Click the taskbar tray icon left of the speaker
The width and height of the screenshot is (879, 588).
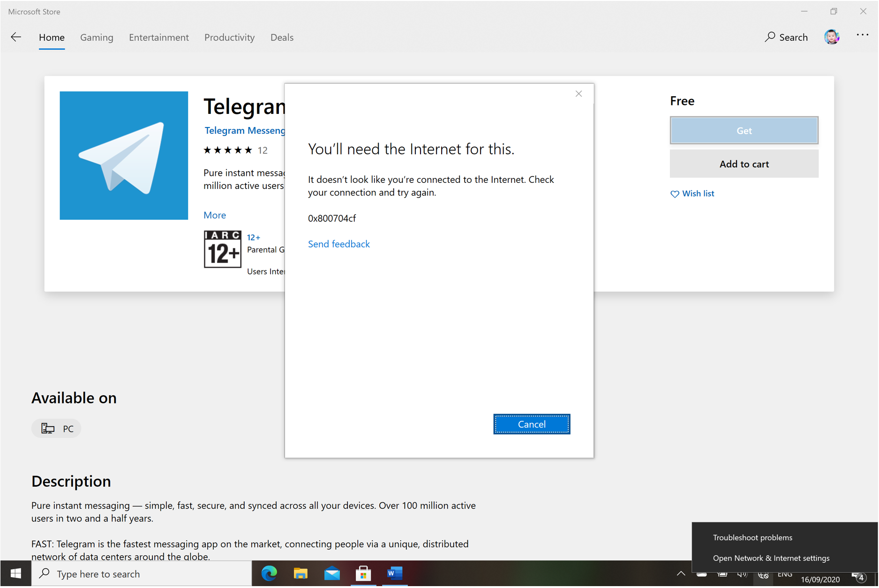722,574
